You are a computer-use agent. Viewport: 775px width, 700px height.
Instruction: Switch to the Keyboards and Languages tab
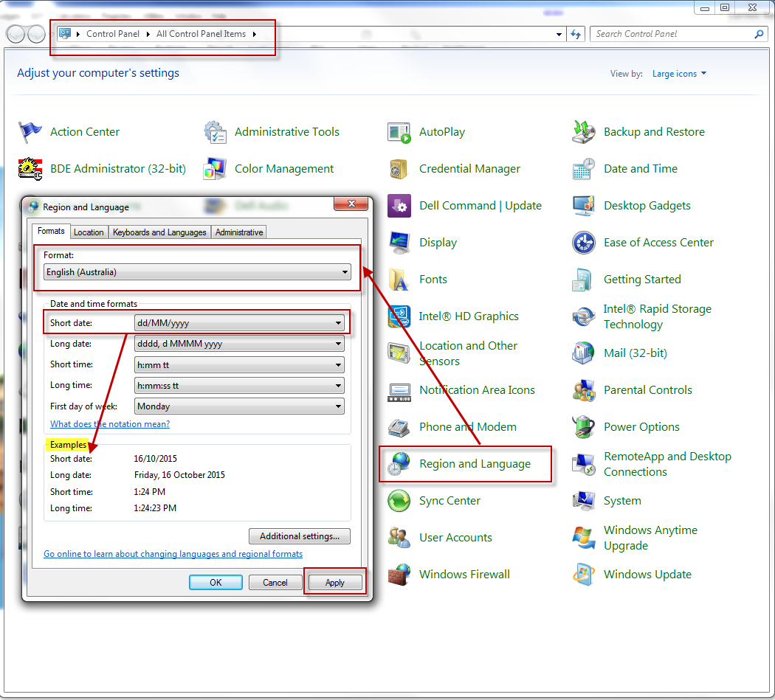coord(159,232)
